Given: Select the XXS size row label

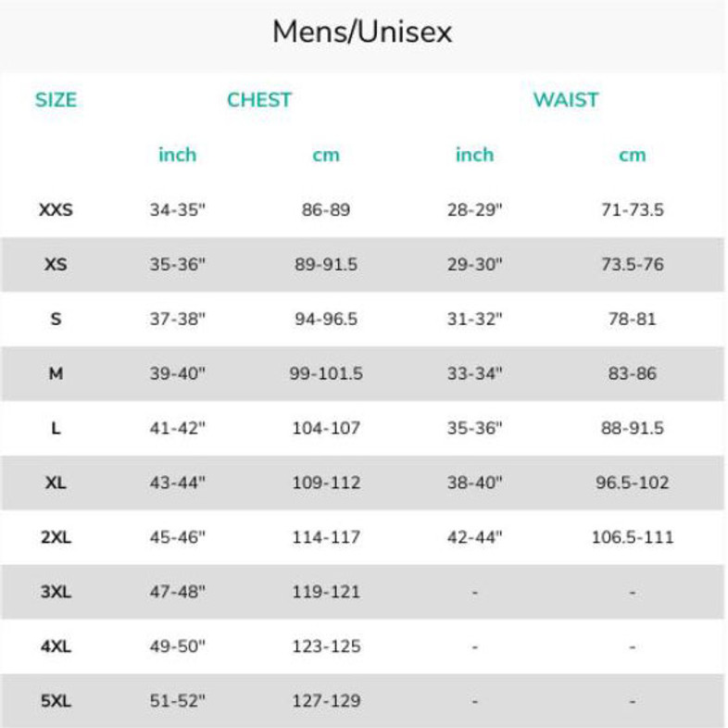Looking at the screenshot, I should 56,210.
